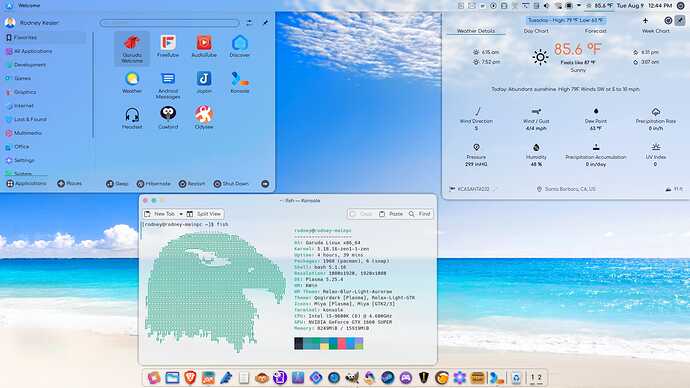This screenshot has height=388, width=690.
Task: Open Android Messages from favorites
Action: point(168,85)
